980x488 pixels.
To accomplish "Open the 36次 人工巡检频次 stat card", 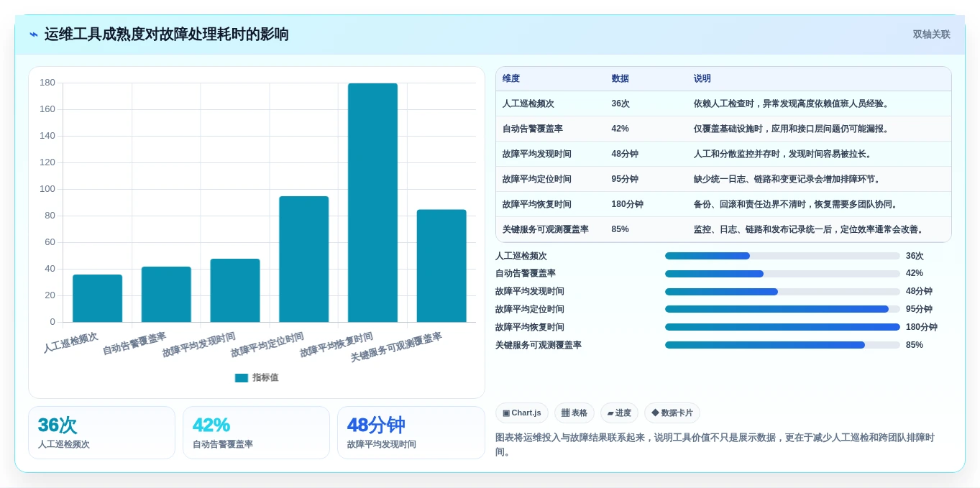I will pyautogui.click(x=101, y=433).
